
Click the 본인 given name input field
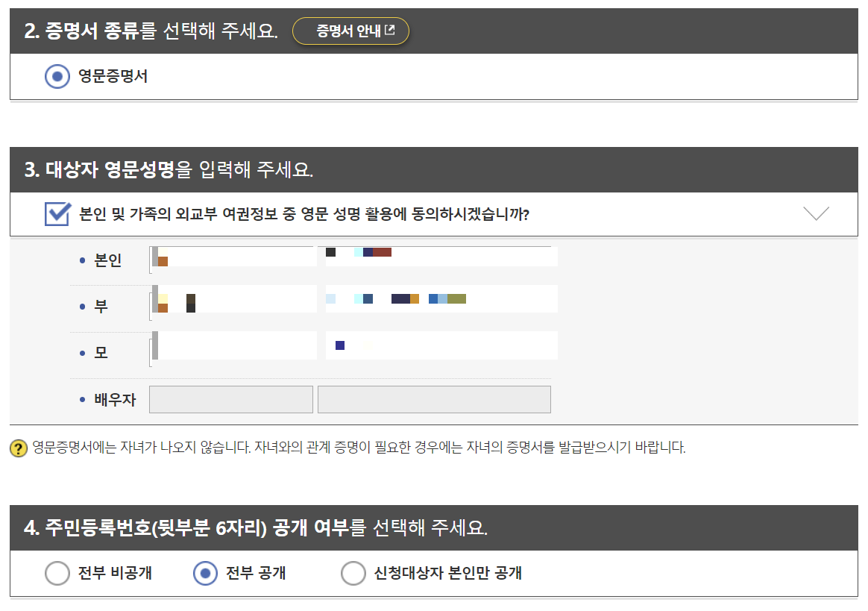(441, 256)
